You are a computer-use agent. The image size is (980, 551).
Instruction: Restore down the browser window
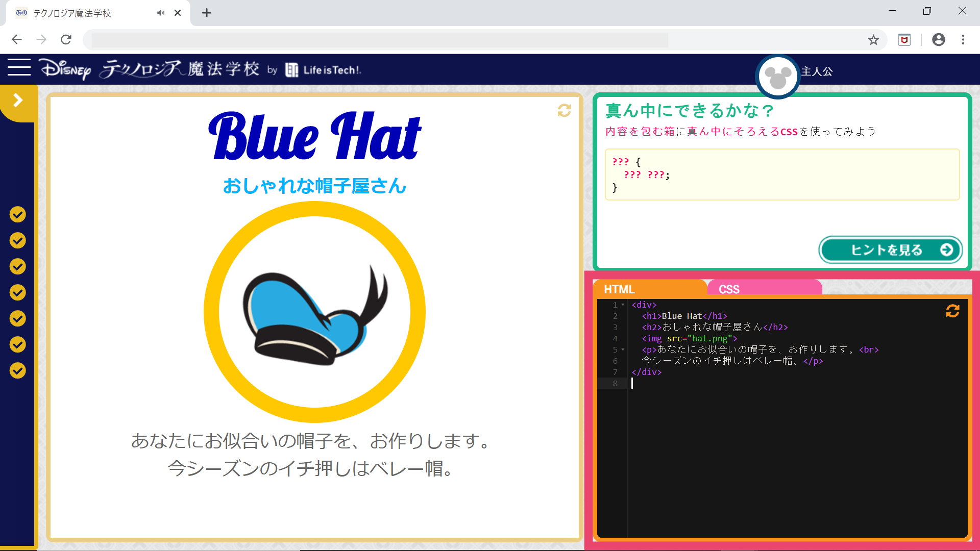(927, 11)
